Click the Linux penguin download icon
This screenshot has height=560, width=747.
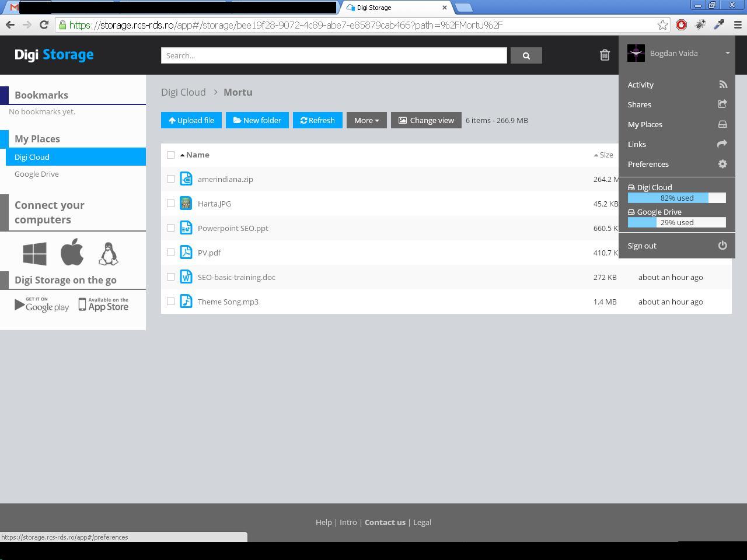pos(109,254)
